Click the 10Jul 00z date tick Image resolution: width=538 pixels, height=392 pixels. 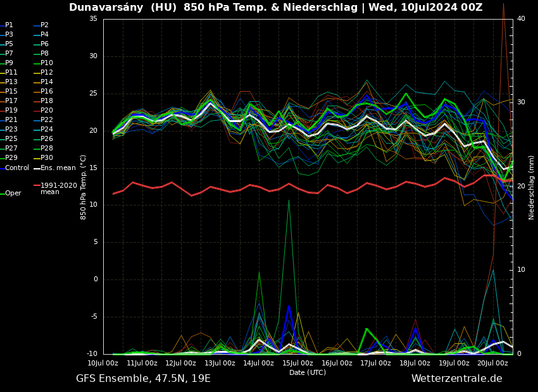pos(103,363)
